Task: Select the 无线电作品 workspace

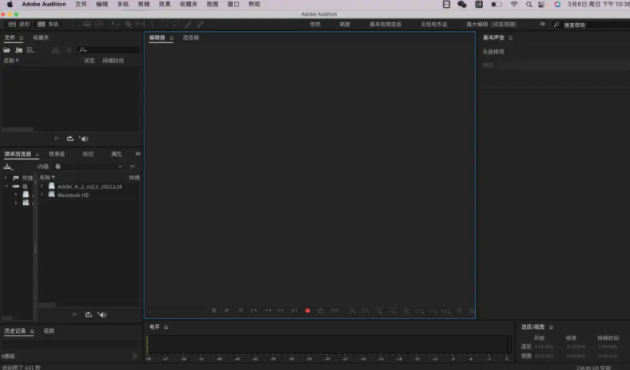Action: click(434, 25)
